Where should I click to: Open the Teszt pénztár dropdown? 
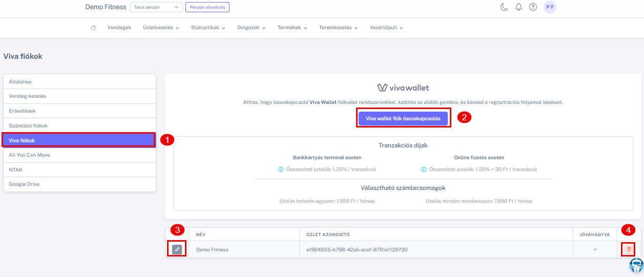157,7
